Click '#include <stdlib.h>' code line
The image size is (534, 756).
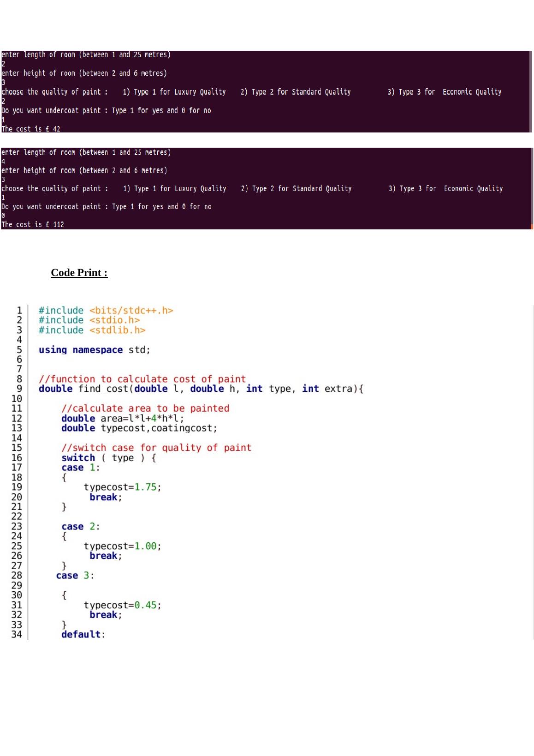coord(92,330)
